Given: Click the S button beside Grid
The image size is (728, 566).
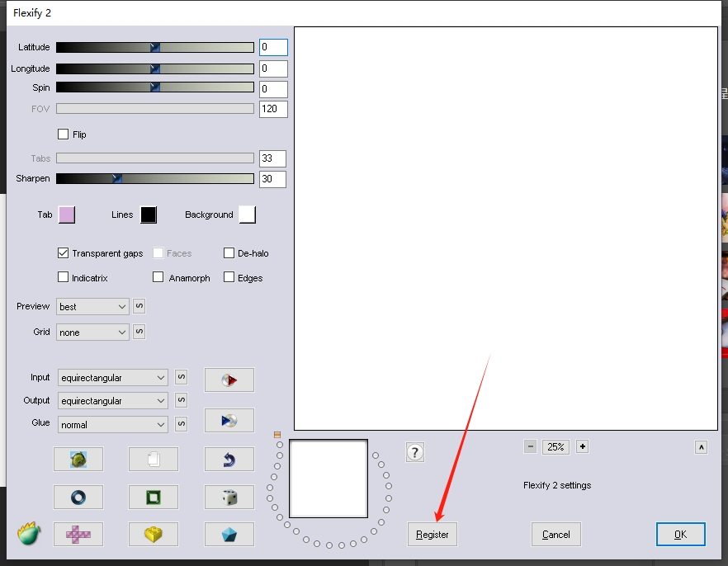Looking at the screenshot, I should click(139, 332).
